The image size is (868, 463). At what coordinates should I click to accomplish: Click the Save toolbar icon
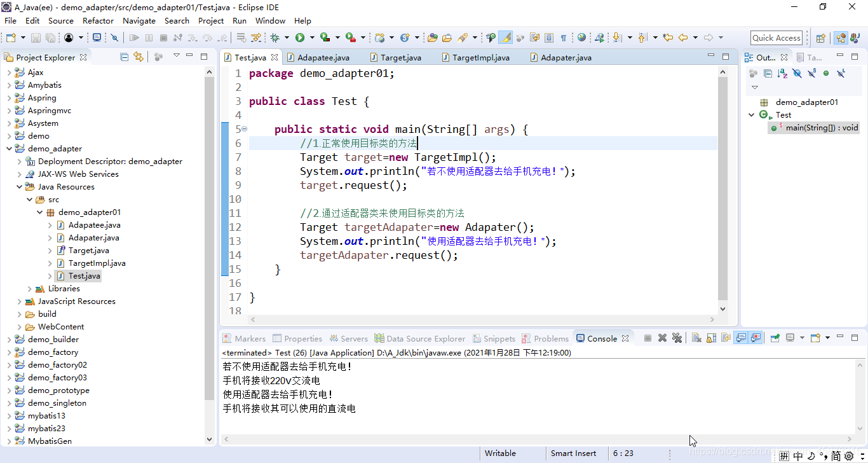[36, 38]
